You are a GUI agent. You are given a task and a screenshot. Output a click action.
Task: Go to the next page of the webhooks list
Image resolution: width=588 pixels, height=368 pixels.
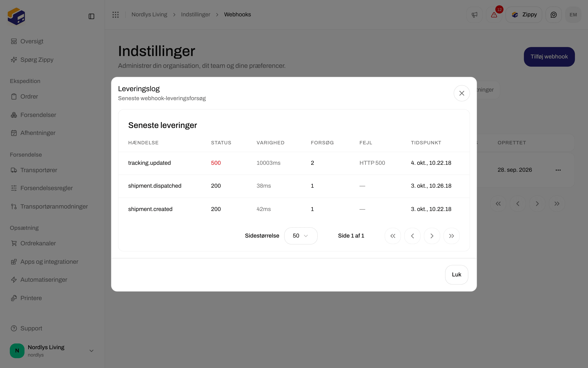click(537, 204)
